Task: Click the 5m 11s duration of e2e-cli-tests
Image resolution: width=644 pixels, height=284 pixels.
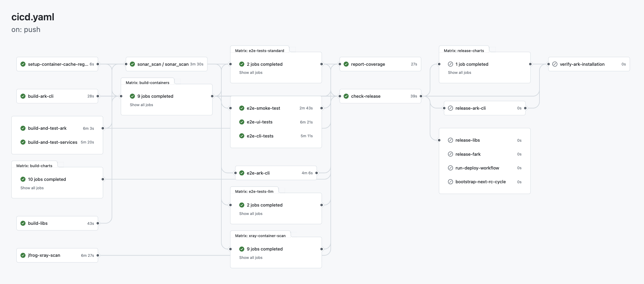Action: (306, 136)
